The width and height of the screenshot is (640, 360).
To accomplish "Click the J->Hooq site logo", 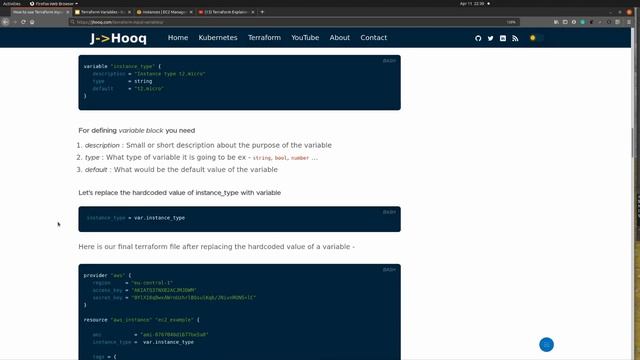I will [x=118, y=38].
